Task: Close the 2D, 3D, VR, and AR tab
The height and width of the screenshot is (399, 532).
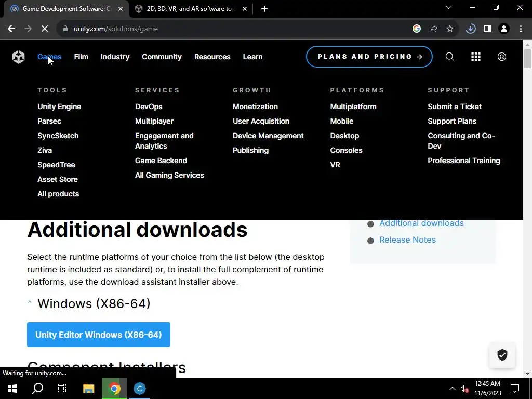Action: tap(245, 9)
